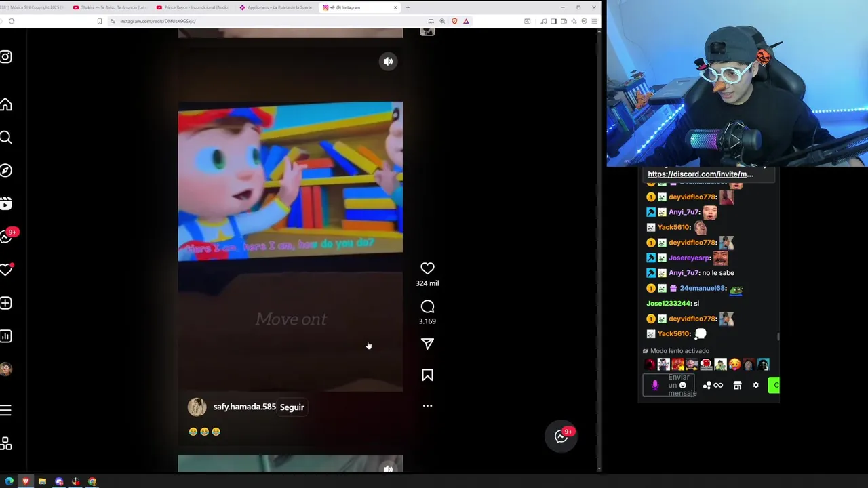Open the More hamburger menu in sidebar

(x=6, y=410)
